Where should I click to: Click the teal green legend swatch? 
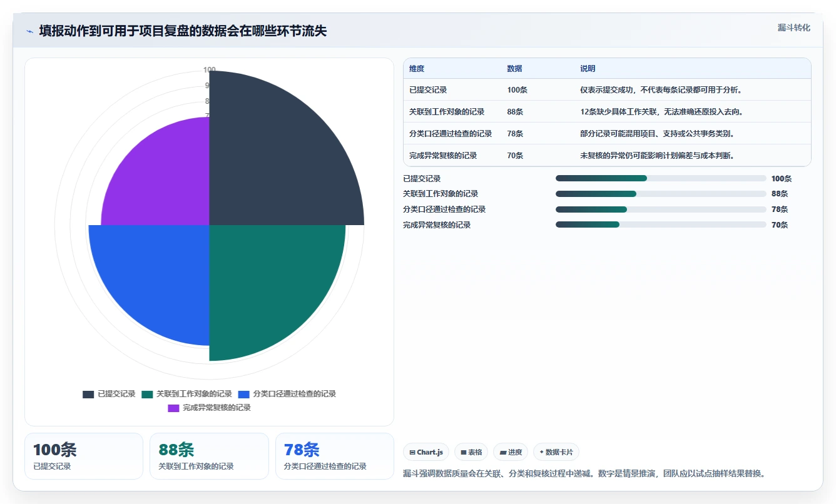point(148,394)
